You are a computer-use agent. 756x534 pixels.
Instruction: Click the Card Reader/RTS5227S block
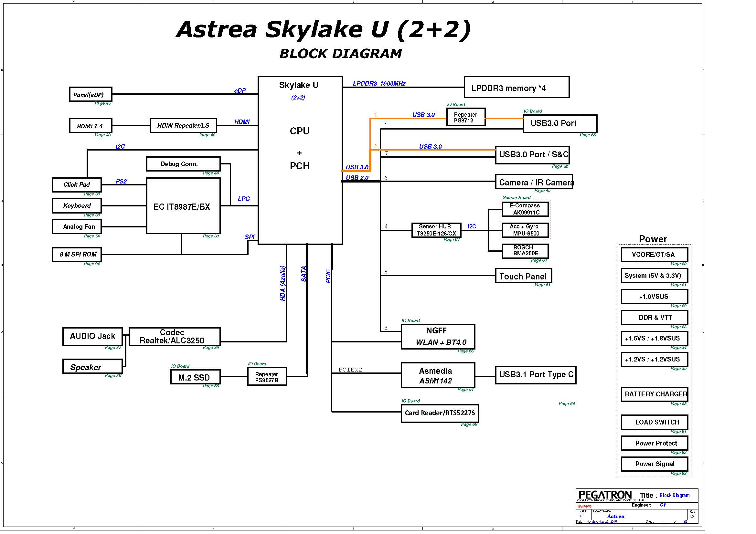(440, 413)
